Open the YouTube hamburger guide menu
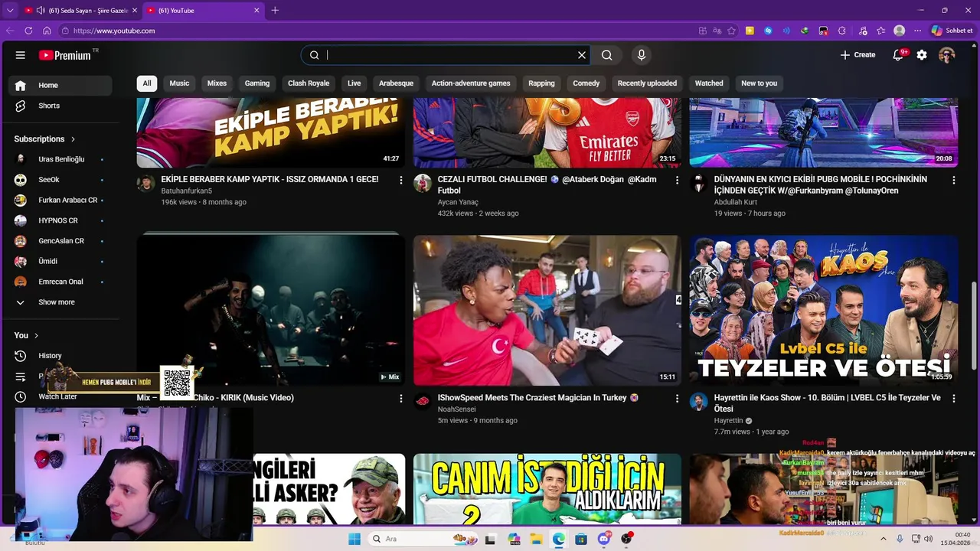This screenshot has width=980, height=551. pyautogui.click(x=21, y=55)
